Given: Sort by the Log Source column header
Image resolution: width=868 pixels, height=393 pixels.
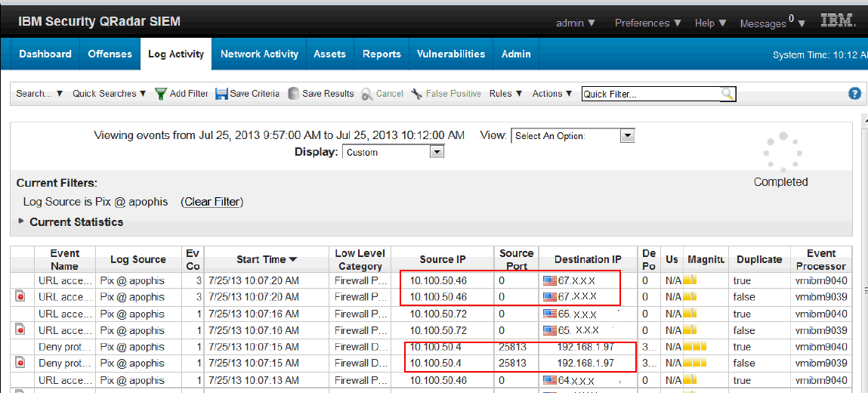Looking at the screenshot, I should pos(138,259).
